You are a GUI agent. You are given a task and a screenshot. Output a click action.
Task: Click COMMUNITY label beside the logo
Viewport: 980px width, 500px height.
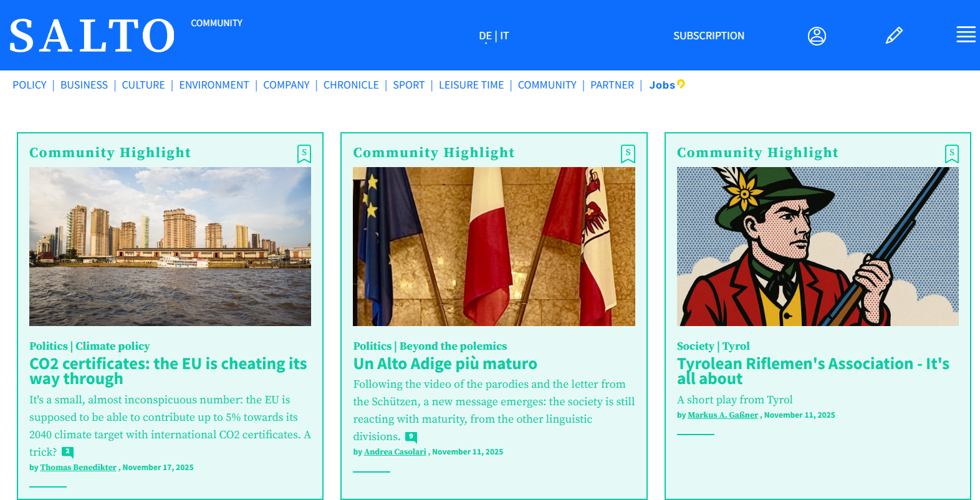(216, 23)
